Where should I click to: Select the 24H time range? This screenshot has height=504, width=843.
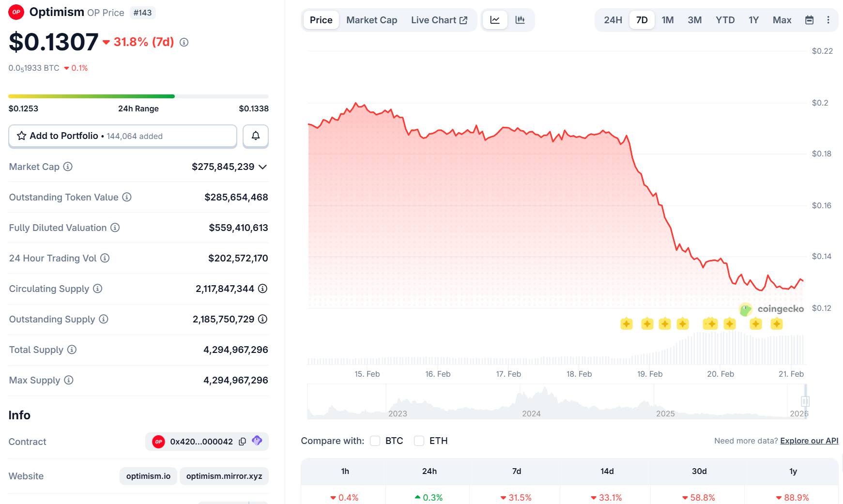tap(613, 20)
